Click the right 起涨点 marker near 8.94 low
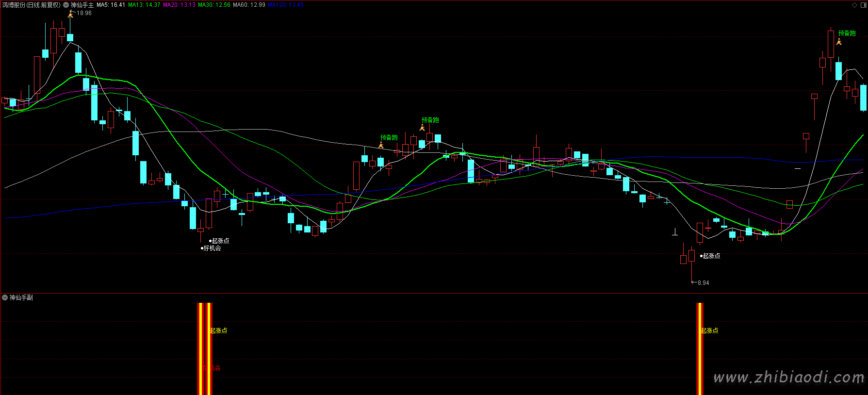868x395 pixels. (711, 256)
